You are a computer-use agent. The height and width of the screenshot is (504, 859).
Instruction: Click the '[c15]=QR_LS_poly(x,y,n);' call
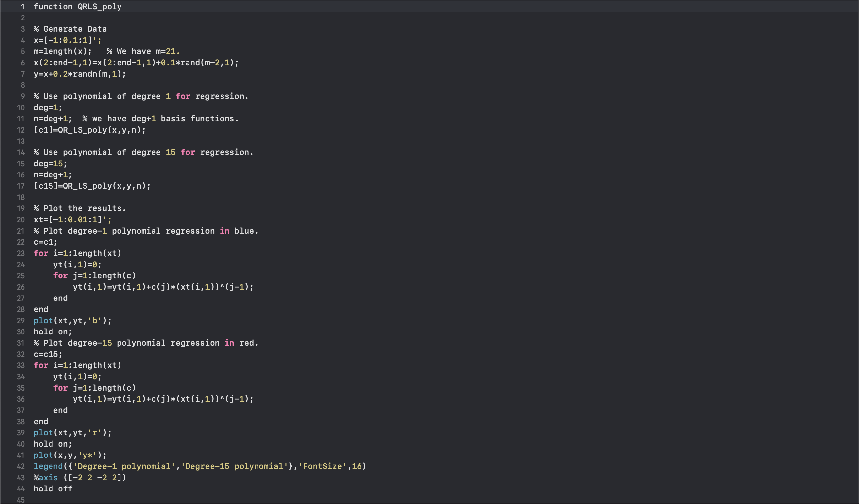point(92,186)
